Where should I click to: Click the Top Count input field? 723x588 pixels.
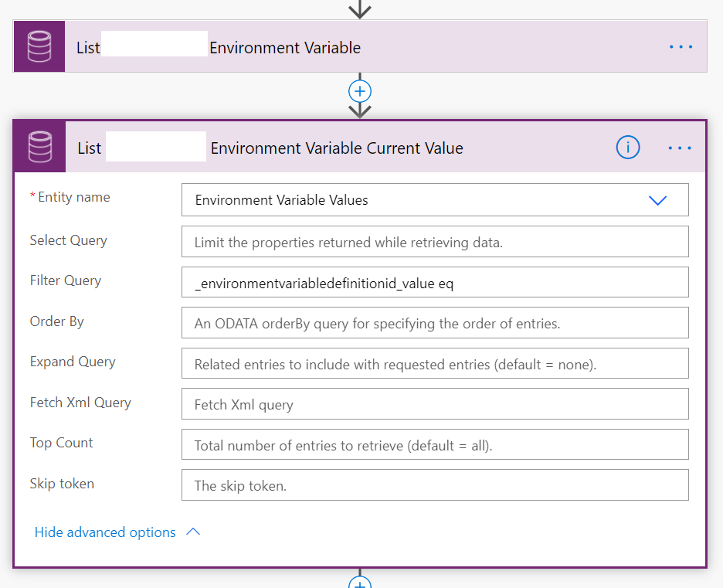click(435, 444)
